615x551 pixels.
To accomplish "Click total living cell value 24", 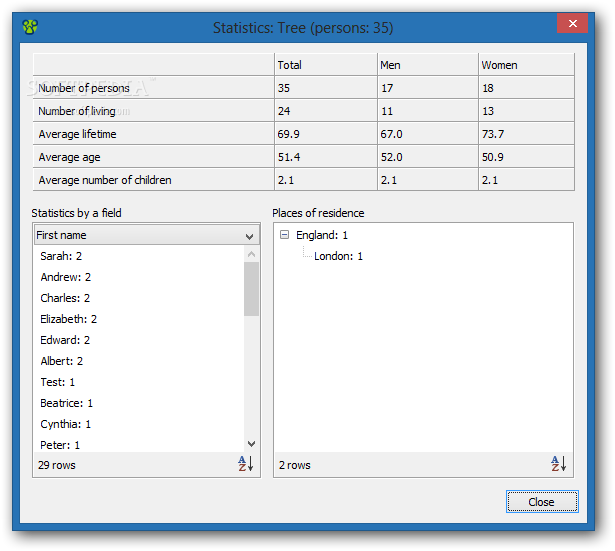I will point(326,111).
